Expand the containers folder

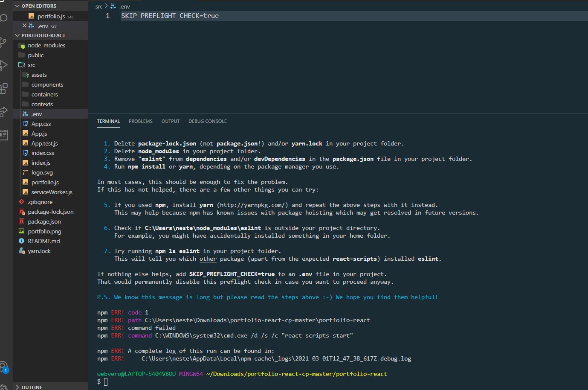tap(50, 94)
